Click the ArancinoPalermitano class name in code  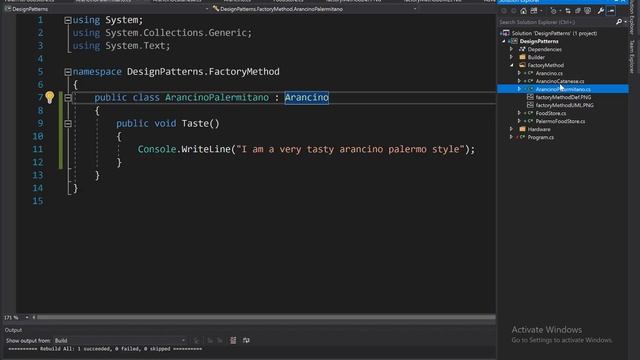click(217, 98)
